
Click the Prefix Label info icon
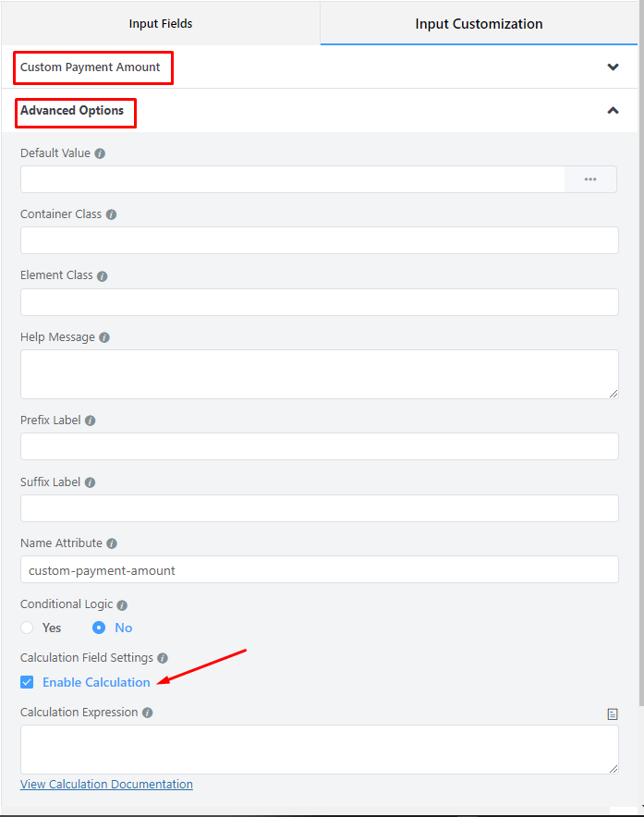click(90, 421)
